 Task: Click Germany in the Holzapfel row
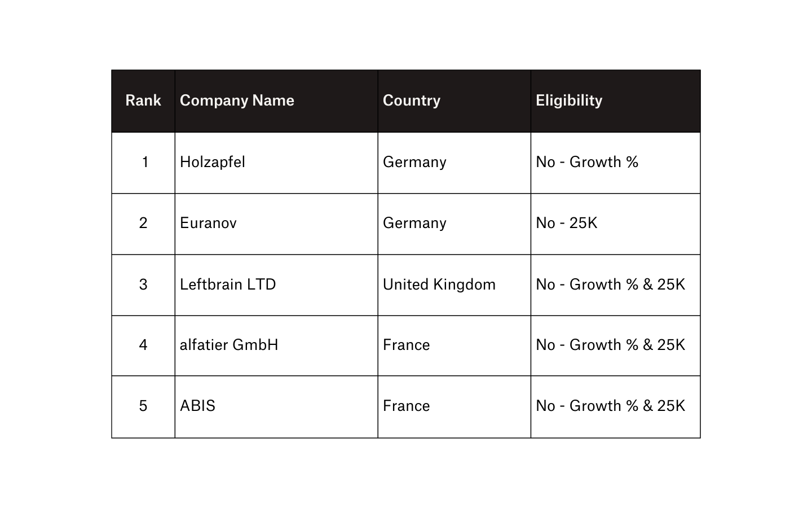tap(414, 162)
